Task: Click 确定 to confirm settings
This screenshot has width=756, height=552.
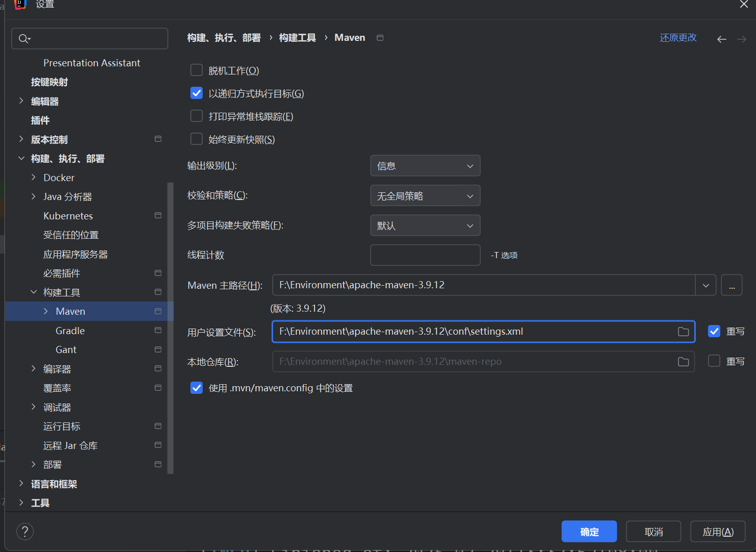Action: (589, 532)
